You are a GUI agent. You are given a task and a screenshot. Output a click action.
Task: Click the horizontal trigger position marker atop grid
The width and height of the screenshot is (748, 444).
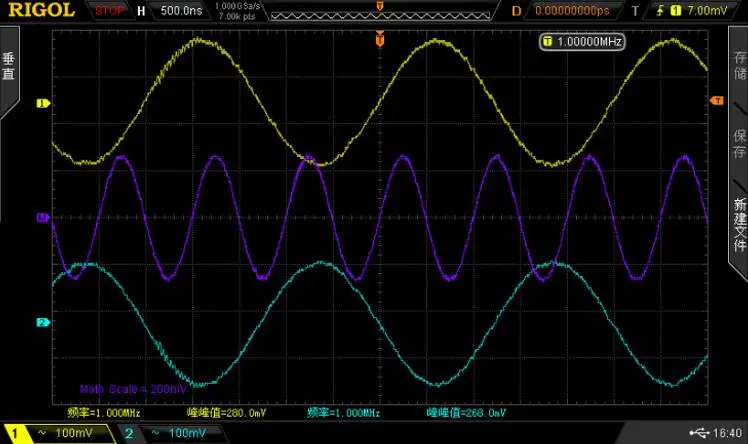point(380,39)
